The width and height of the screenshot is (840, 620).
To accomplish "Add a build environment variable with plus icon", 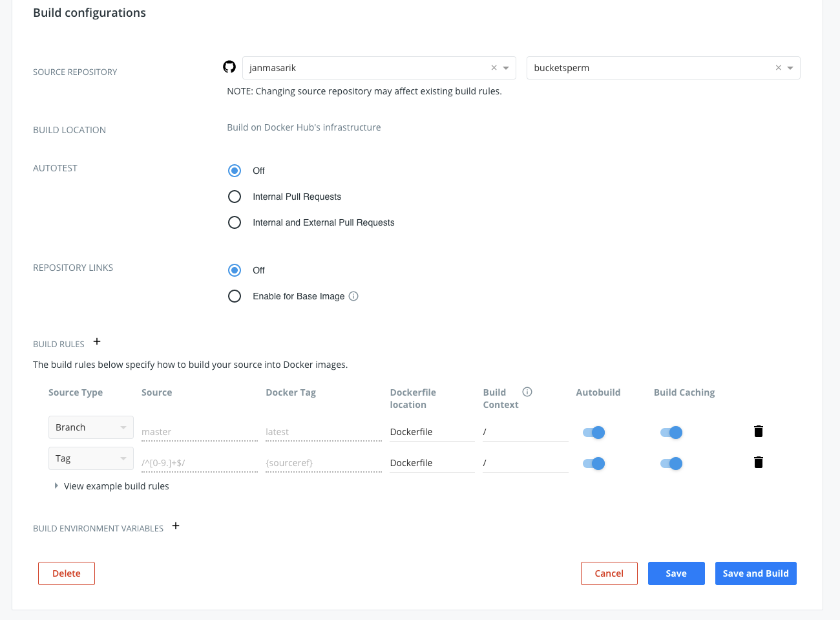I will (x=176, y=526).
